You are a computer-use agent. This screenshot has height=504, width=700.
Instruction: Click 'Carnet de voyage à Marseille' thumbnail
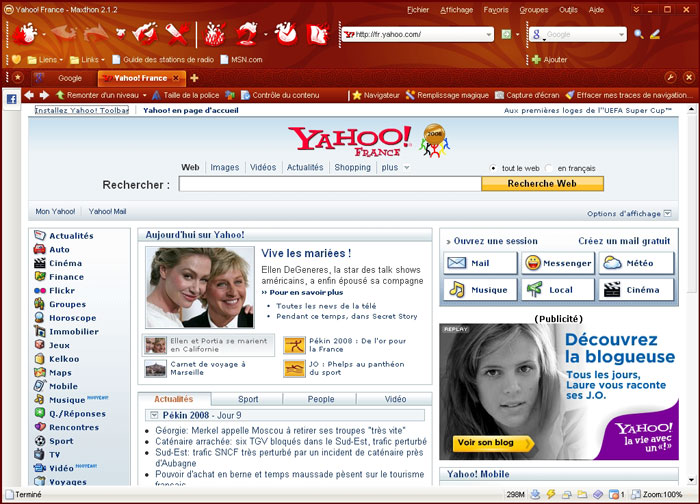156,369
